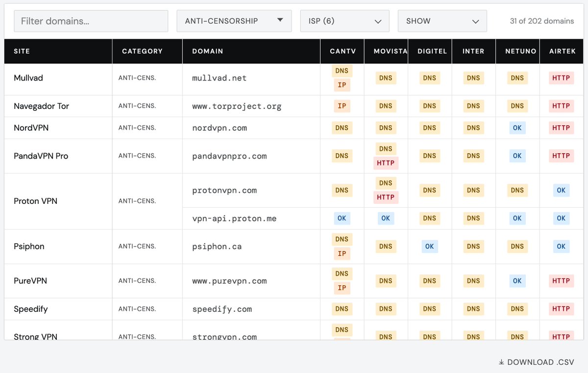Click the HTTP badge for PandaVPN Pro under MOVISTAR

pyautogui.click(x=386, y=163)
